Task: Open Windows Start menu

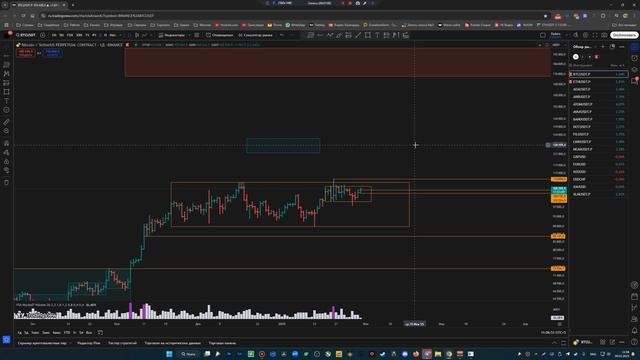Action: point(169,354)
